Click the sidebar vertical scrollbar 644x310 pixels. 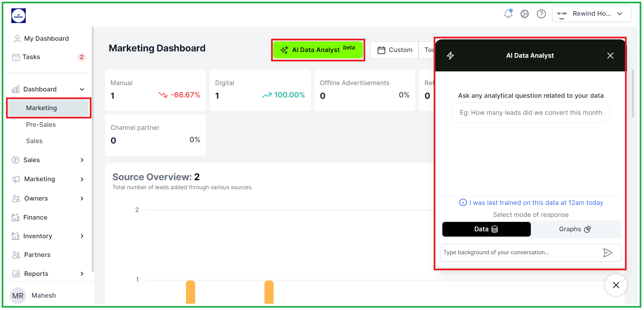coord(93,149)
